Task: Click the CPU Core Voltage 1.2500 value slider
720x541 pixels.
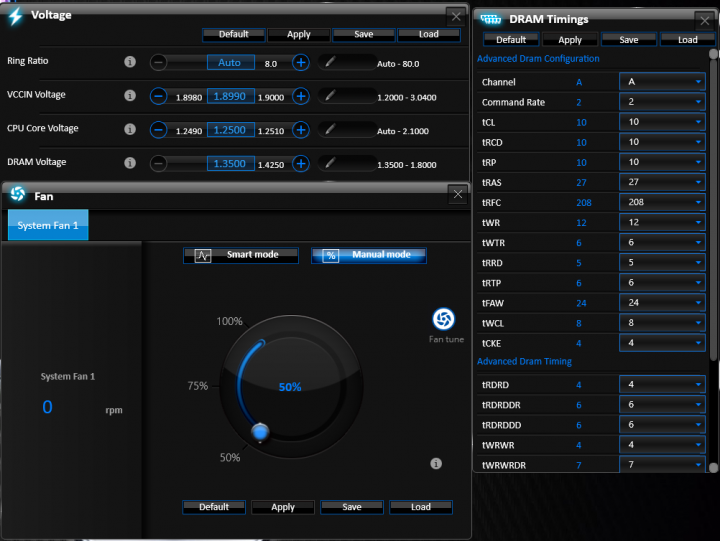Action: 231,130
